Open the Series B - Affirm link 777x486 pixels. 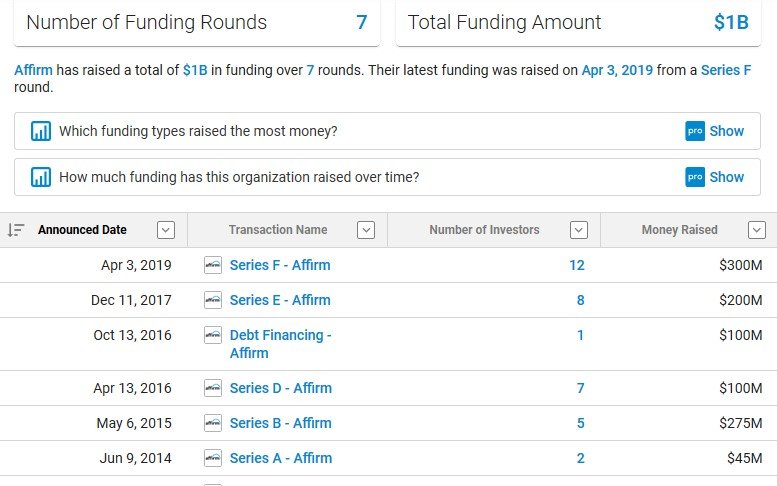pyautogui.click(x=280, y=423)
